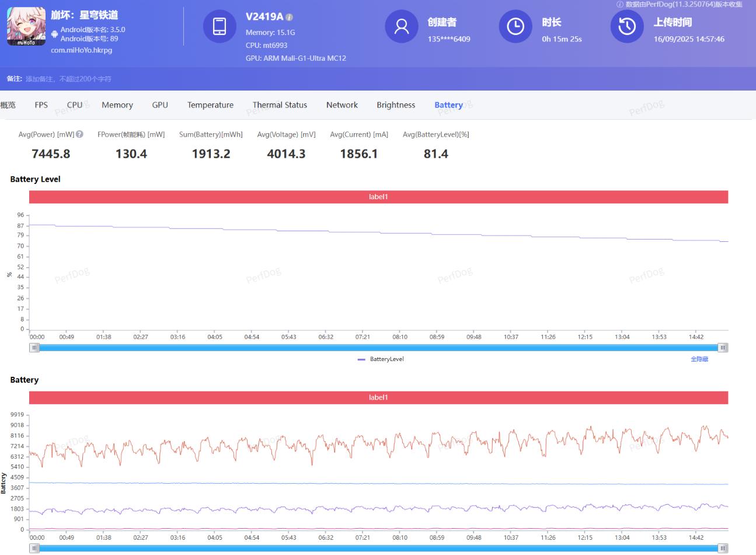The height and width of the screenshot is (555, 756).
Task: Click 全隐藏 to hide all series
Action: pyautogui.click(x=699, y=359)
